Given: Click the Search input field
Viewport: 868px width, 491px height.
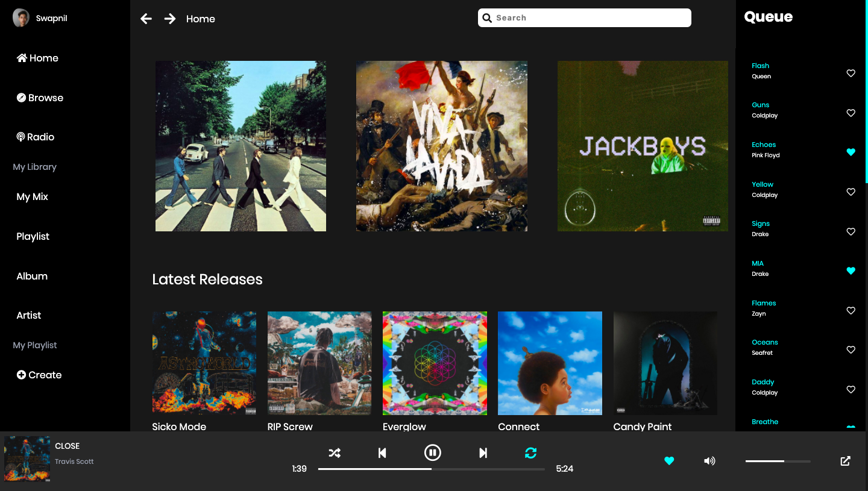Looking at the screenshot, I should pos(585,18).
